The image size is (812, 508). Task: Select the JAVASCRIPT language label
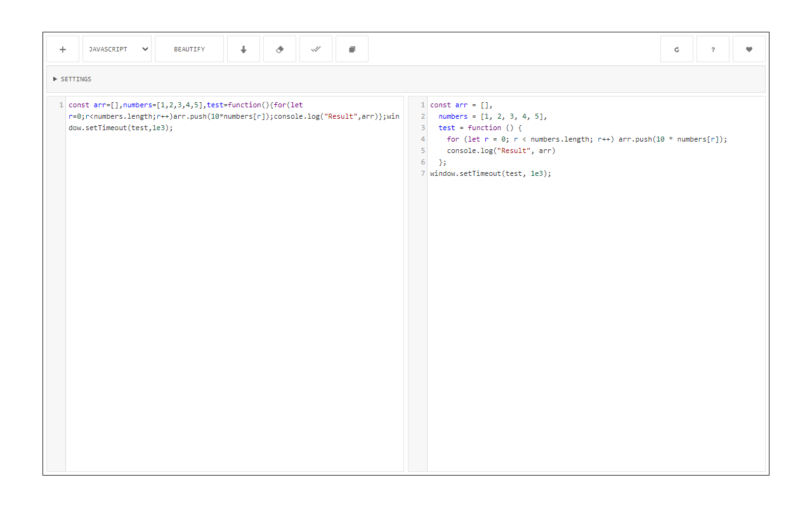tap(108, 49)
